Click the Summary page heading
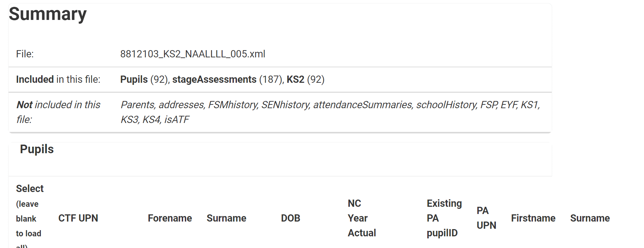644x248 pixels. click(x=48, y=14)
